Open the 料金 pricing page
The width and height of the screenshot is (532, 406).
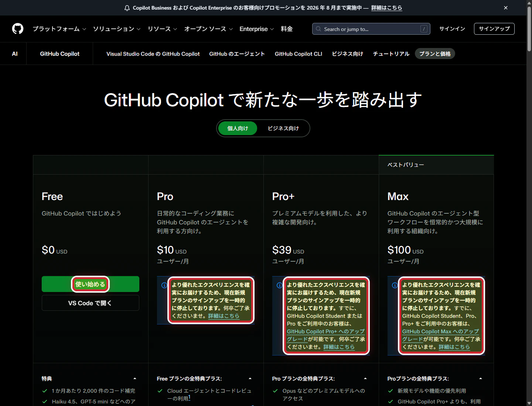click(x=287, y=29)
